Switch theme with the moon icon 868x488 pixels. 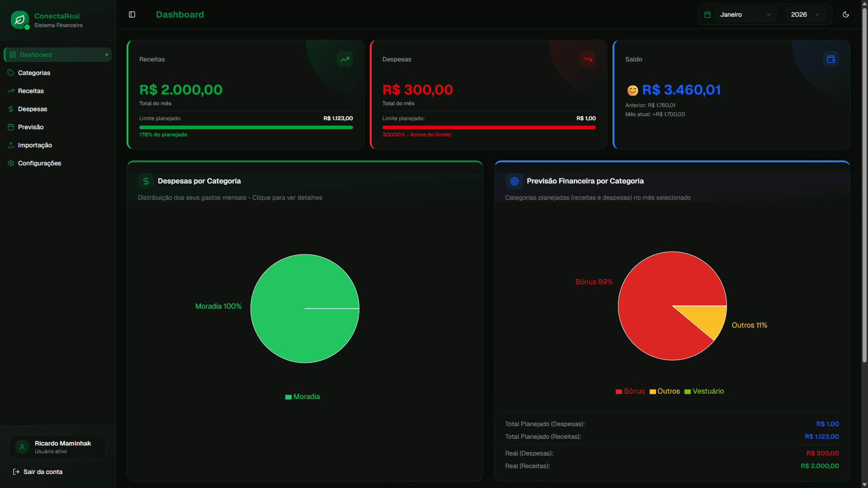click(x=846, y=14)
